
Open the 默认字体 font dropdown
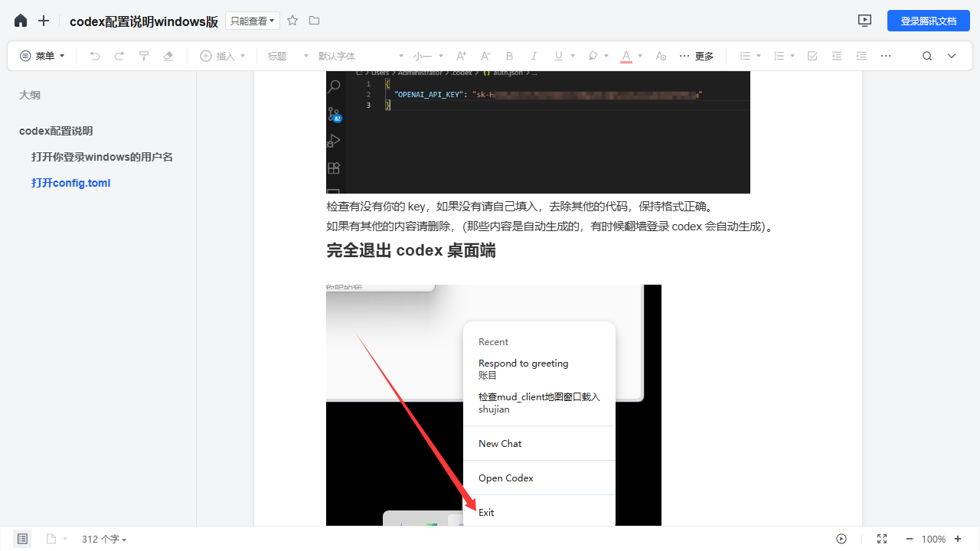click(361, 56)
